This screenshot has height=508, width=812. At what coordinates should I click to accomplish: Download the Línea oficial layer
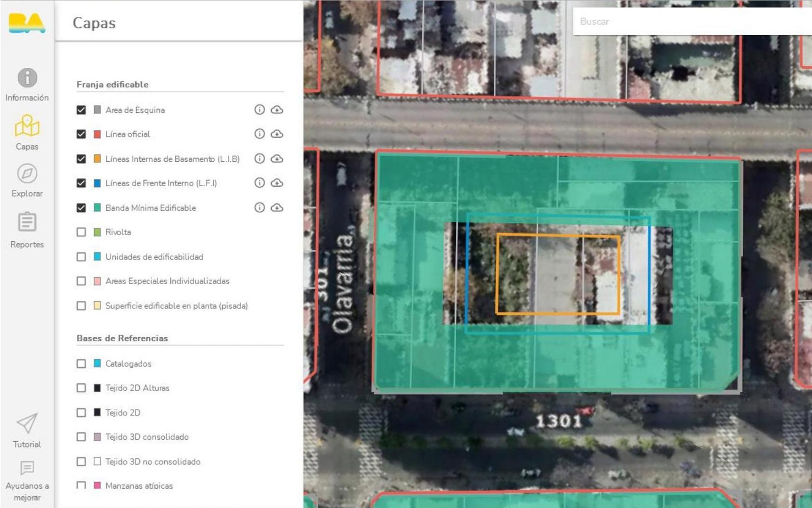277,134
